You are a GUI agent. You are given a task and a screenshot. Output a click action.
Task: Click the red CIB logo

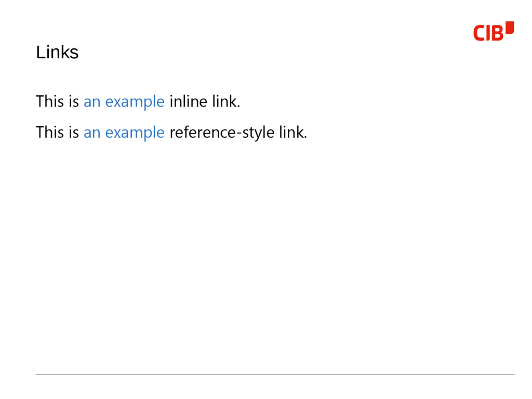point(494,31)
